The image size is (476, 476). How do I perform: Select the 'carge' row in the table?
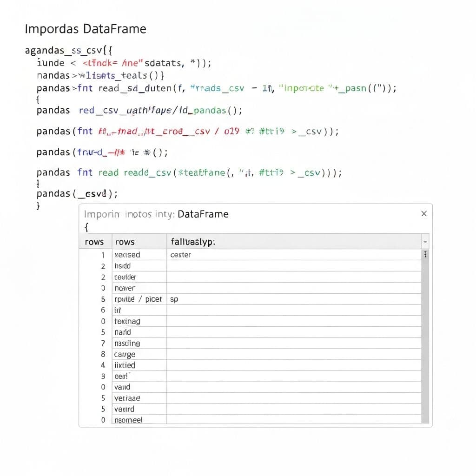pos(125,354)
